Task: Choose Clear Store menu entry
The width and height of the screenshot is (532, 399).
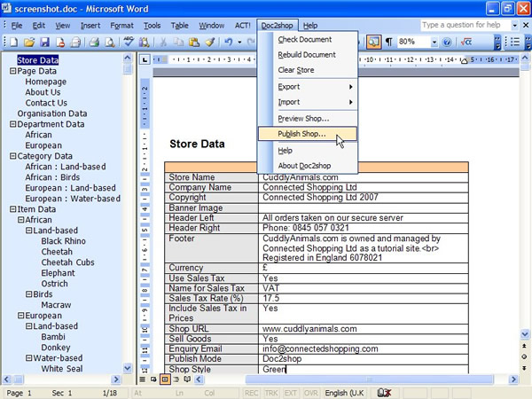Action: pyautogui.click(x=308, y=70)
